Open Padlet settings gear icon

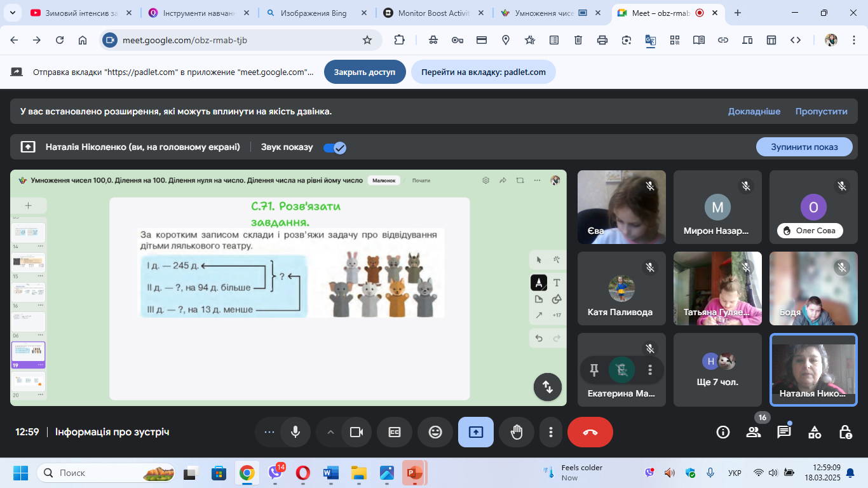pos(485,180)
